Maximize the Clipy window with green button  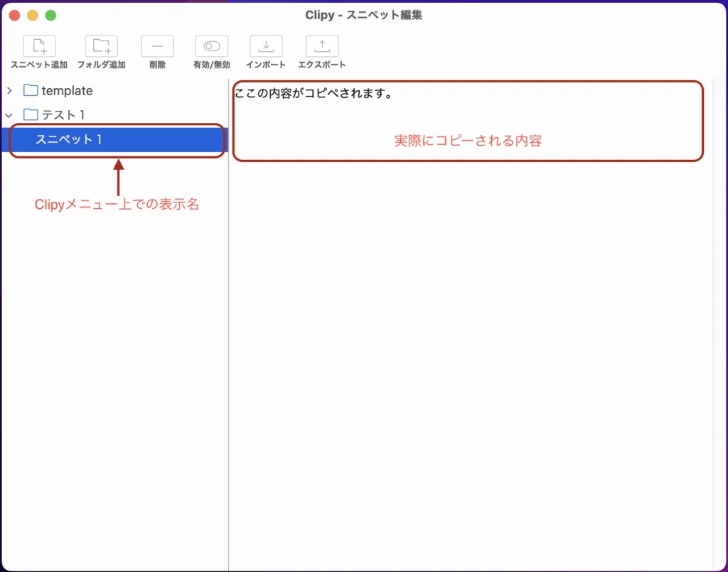50,16
